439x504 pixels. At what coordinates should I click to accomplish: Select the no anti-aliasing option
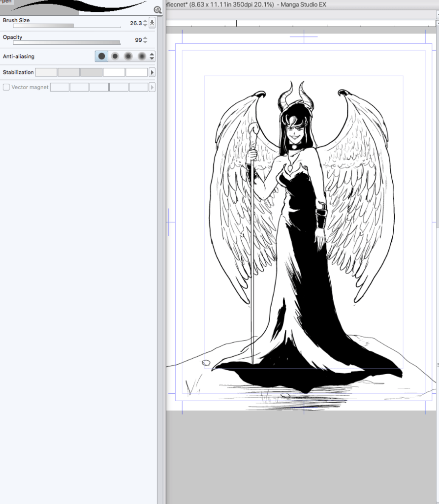101,56
